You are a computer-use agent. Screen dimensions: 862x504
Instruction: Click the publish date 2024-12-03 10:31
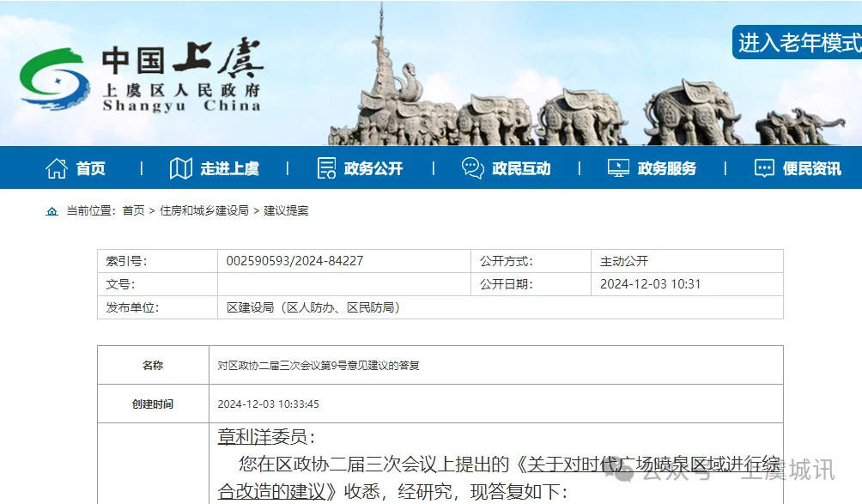[650, 284]
